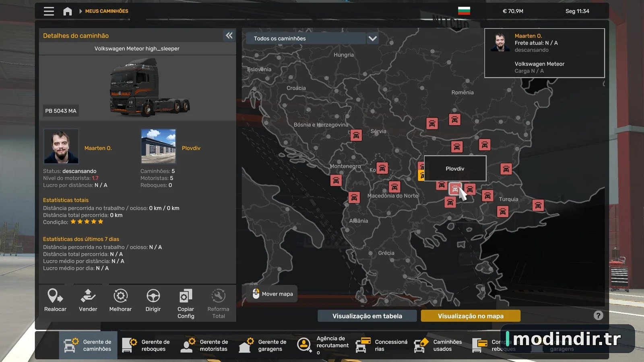Screen dimensions: 644x362
Task: Click the highlighted truck marker under the cursor
Action: pyautogui.click(x=455, y=189)
